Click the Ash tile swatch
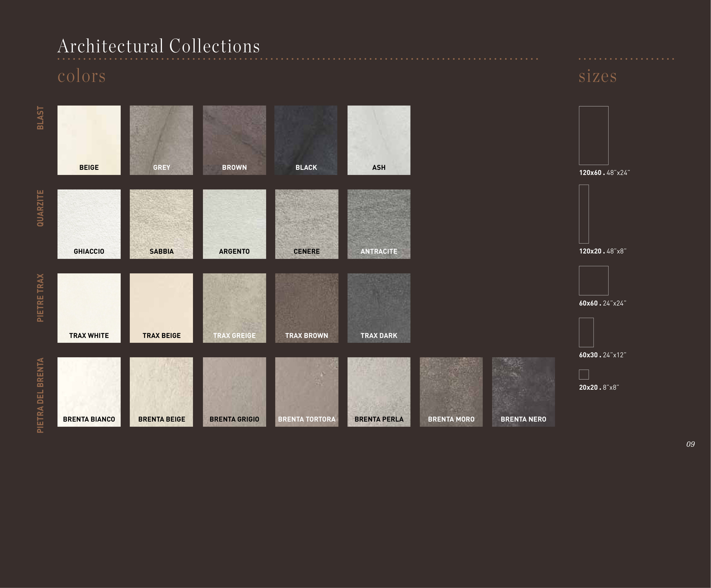Screen dimensions: 711x588 tap(379, 140)
